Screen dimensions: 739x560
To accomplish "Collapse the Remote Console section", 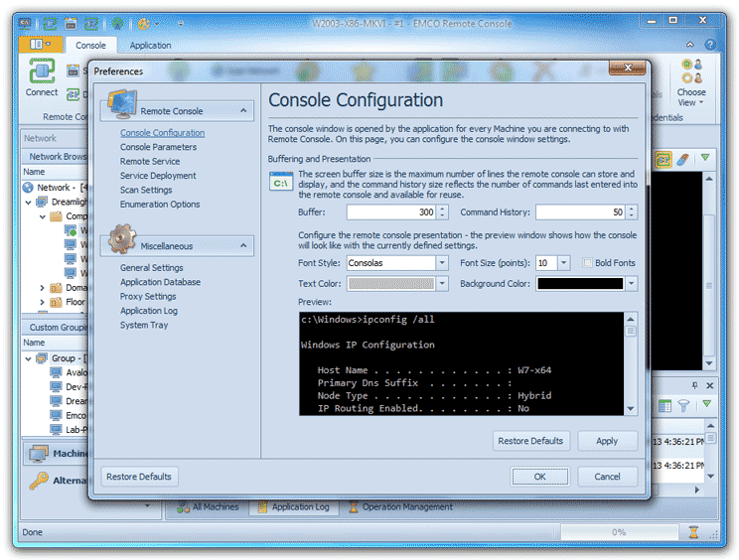I will [243, 110].
